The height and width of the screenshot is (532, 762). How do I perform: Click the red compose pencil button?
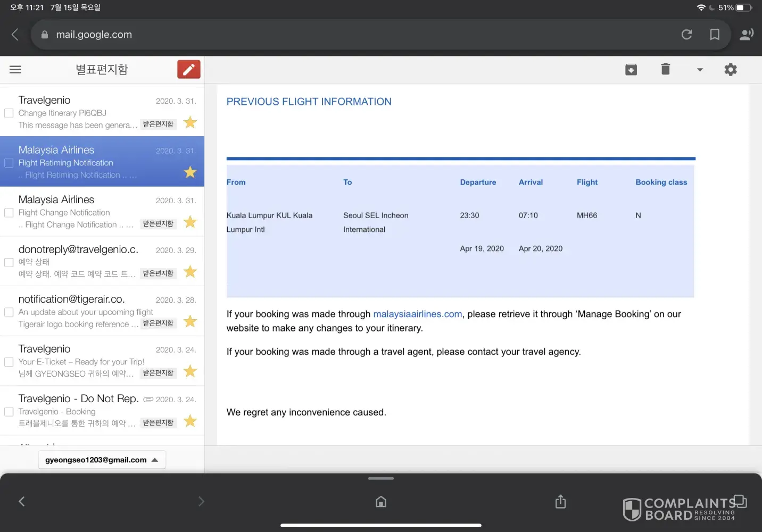(189, 69)
